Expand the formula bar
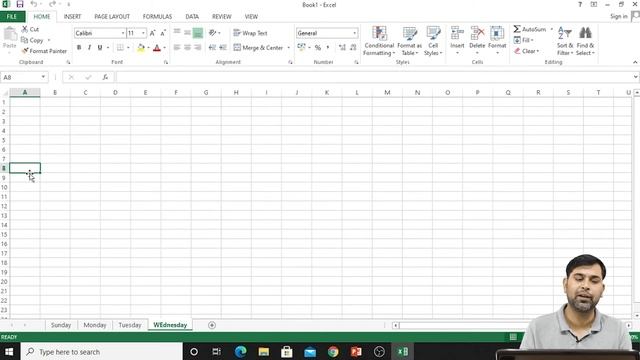Screen dimensions: 640x360 pyautogui.click(x=636, y=77)
